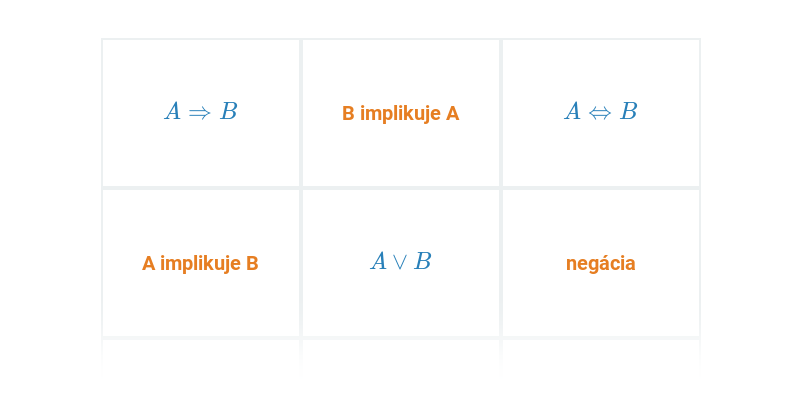Image resolution: width=800 pixels, height=400 pixels.
Task: Click the word 'implikuje' in 'B implikuje A'
Action: 401,114
